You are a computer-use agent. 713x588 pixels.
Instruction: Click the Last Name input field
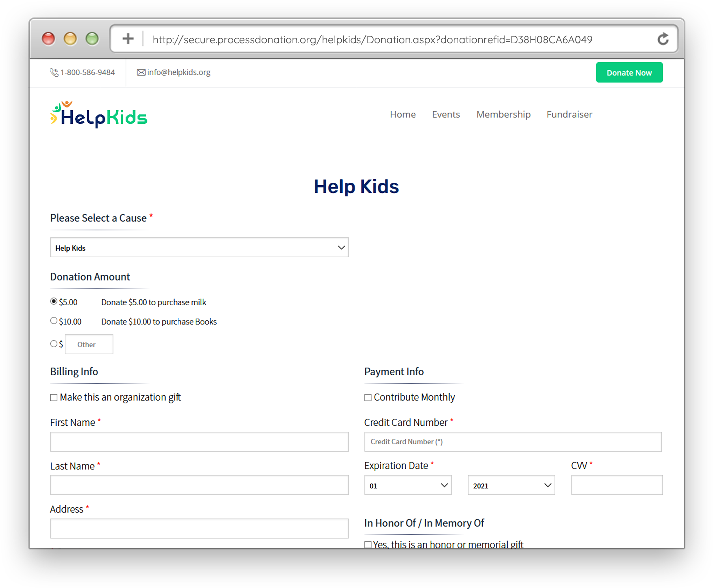click(x=199, y=485)
